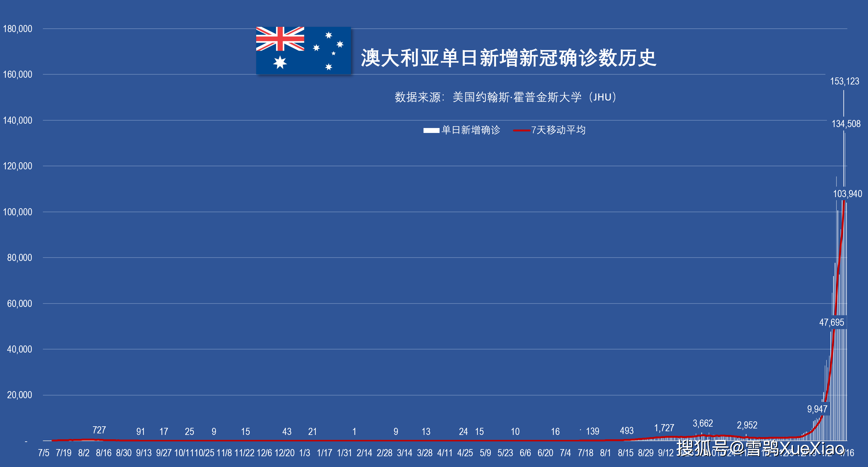This screenshot has height=467, width=868.
Task: Click the x-axis date 3/28
Action: click(425, 453)
